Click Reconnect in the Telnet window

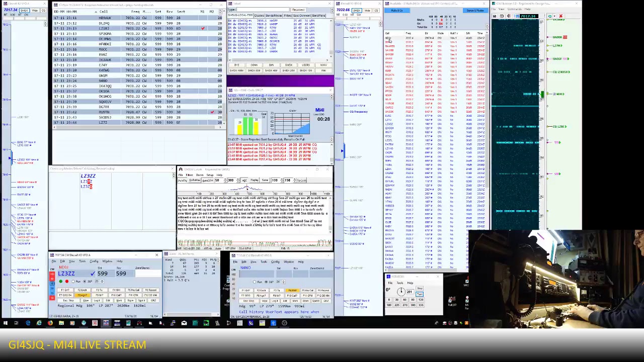point(298,10)
